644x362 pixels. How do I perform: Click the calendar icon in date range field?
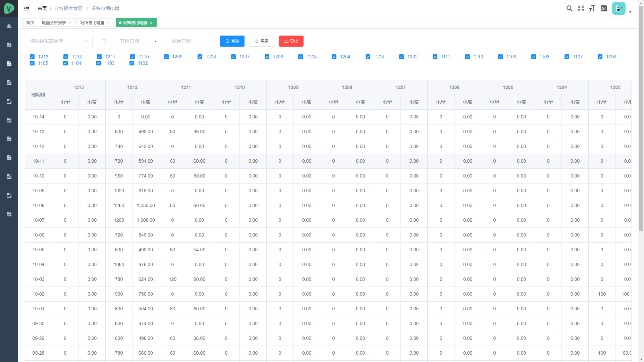[x=104, y=41]
